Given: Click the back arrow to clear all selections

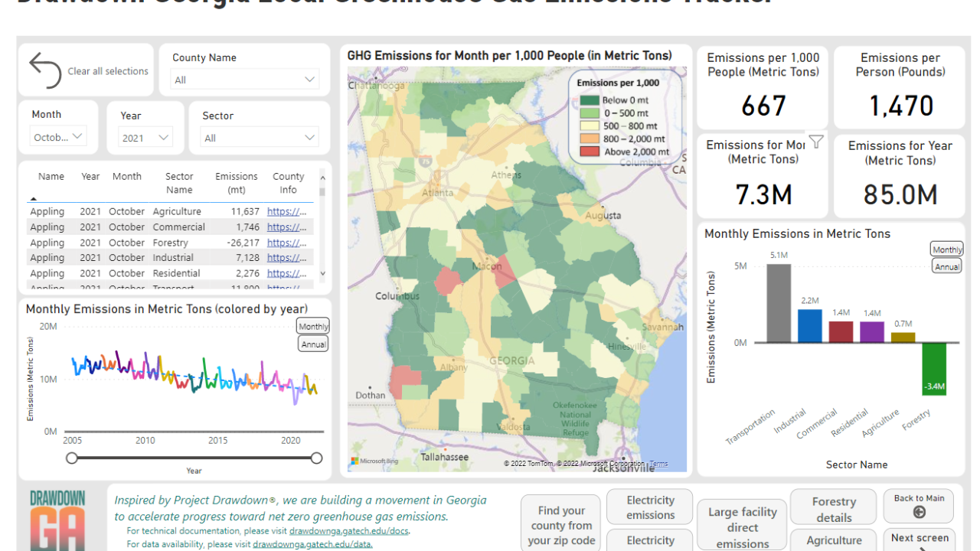Looking at the screenshot, I should pos(45,70).
